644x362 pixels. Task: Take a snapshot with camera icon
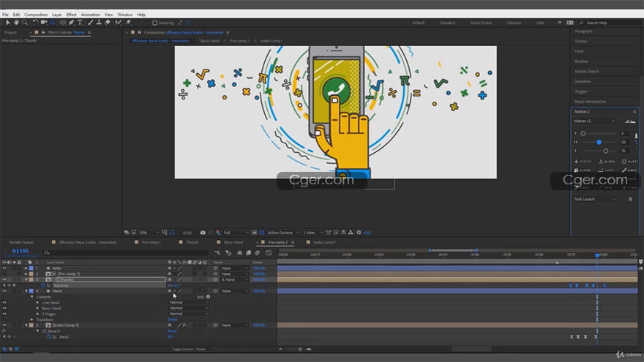[203, 233]
